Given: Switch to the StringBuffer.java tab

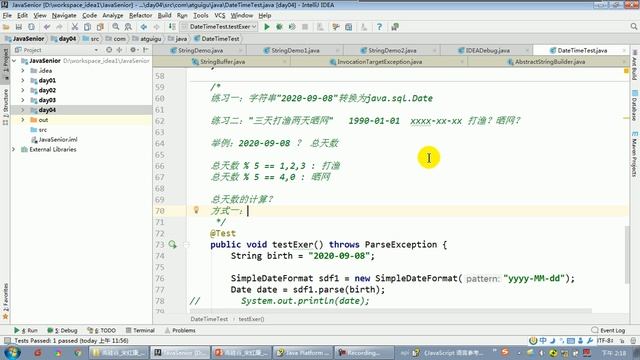Looking at the screenshot, I should (222, 62).
